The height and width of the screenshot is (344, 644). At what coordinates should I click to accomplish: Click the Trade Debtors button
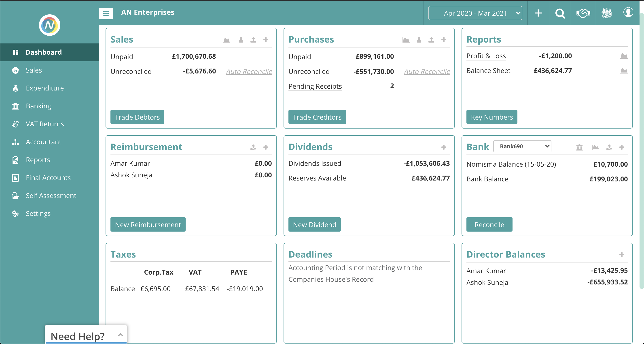(x=137, y=117)
